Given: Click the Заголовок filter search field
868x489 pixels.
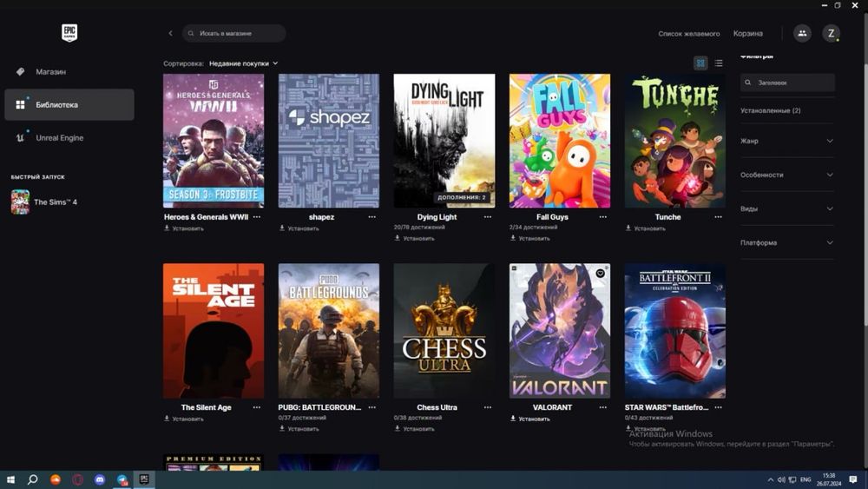Looking at the screenshot, I should pos(787,83).
